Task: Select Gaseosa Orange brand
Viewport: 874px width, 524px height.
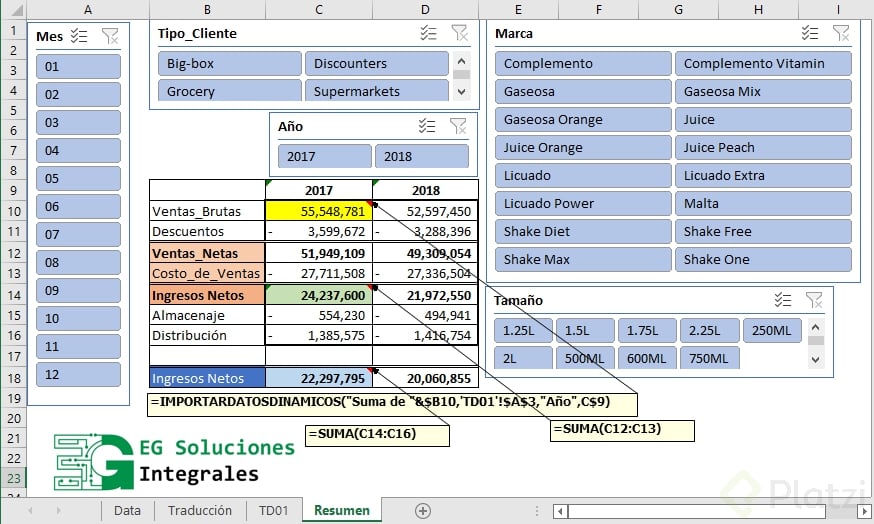Action: pos(583,119)
